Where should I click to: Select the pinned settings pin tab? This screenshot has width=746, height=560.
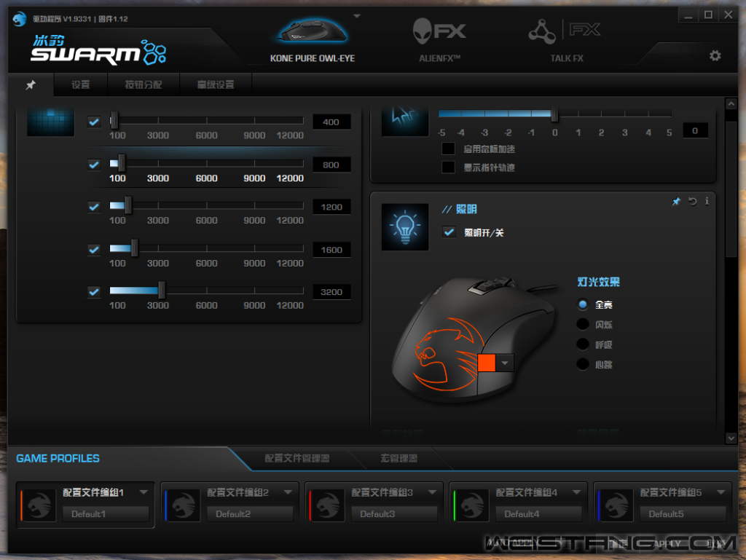31,85
